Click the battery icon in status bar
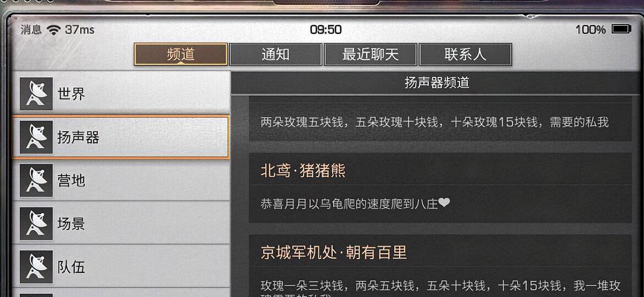 621,29
